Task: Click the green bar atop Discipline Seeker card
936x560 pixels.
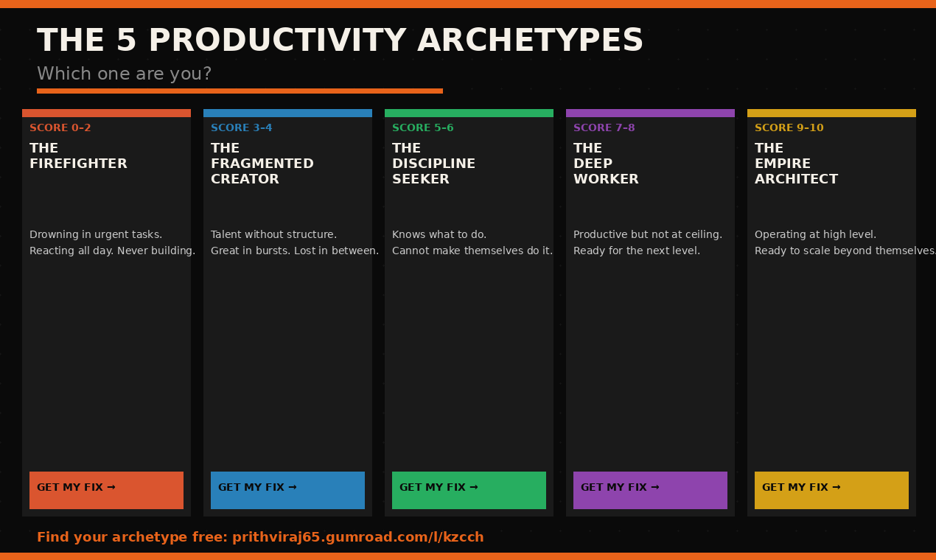Action: click(469, 113)
